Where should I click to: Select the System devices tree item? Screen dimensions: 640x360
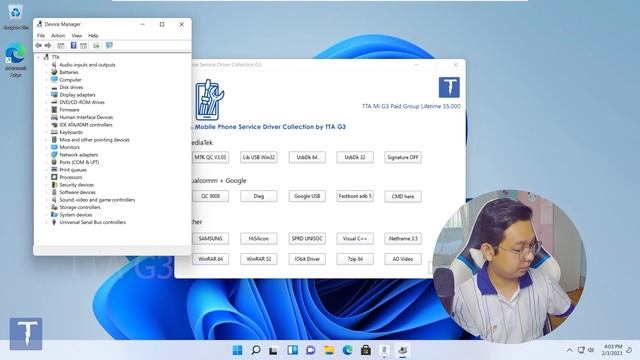tap(76, 215)
